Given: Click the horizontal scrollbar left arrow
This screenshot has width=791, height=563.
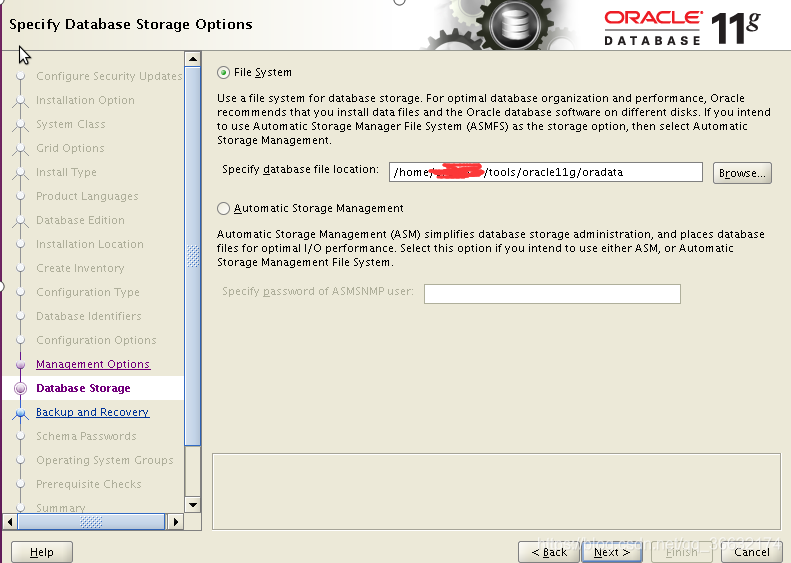Looking at the screenshot, I should tap(10, 522).
